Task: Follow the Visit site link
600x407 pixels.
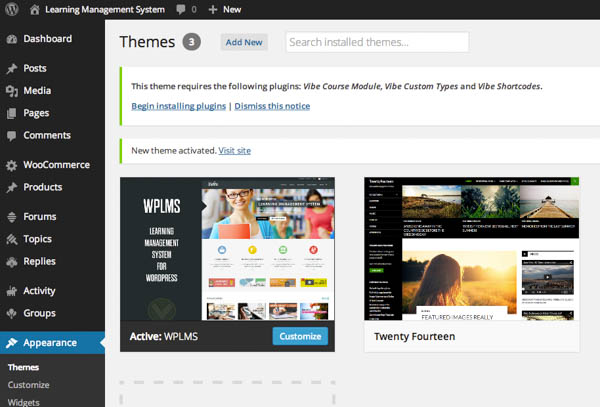Action: coord(234,150)
